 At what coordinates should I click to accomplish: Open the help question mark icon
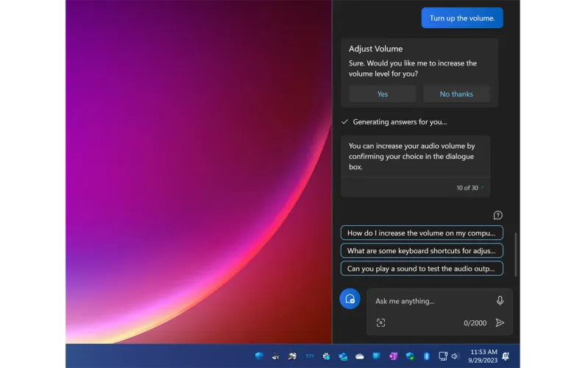point(497,215)
